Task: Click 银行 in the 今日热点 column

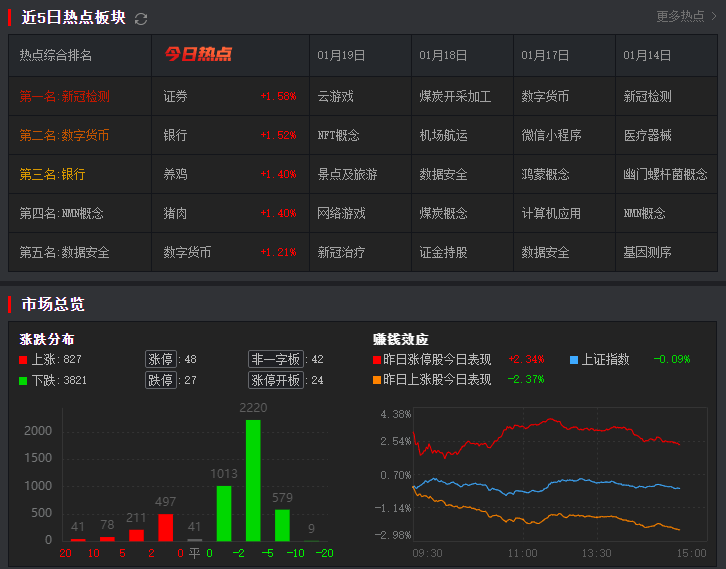Action: coord(175,135)
